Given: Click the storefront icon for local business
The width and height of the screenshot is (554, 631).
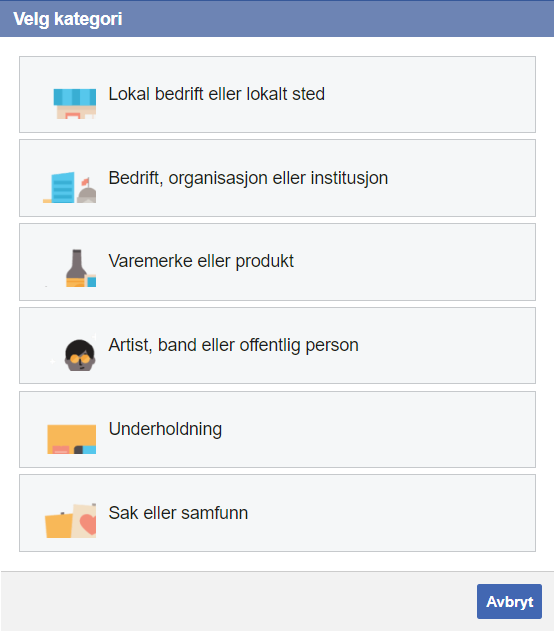Looking at the screenshot, I should (x=75, y=104).
